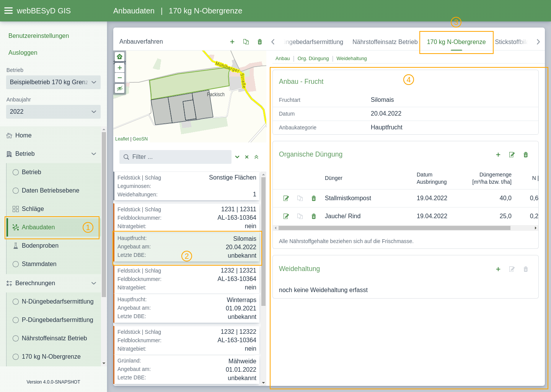Viewport: 551px width, 392px height.
Task: Go to Home in the sidebar
Action: point(51,136)
